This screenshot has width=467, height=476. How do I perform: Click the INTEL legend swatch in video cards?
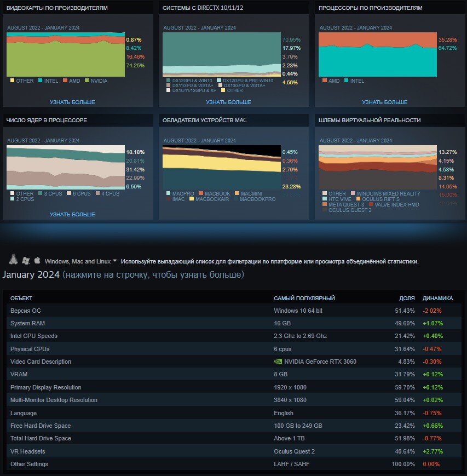pos(40,81)
